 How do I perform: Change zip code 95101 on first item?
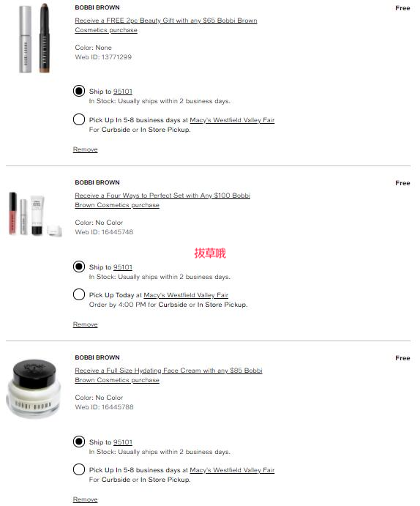click(123, 92)
